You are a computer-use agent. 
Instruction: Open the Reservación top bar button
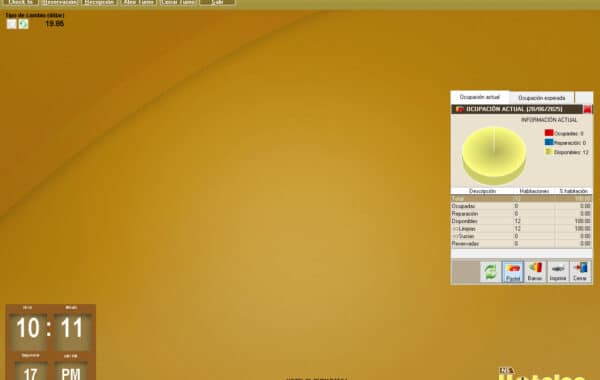[60, 2]
